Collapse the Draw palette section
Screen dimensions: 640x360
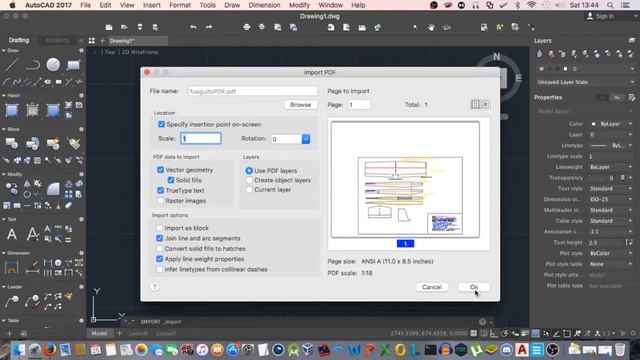[4, 50]
